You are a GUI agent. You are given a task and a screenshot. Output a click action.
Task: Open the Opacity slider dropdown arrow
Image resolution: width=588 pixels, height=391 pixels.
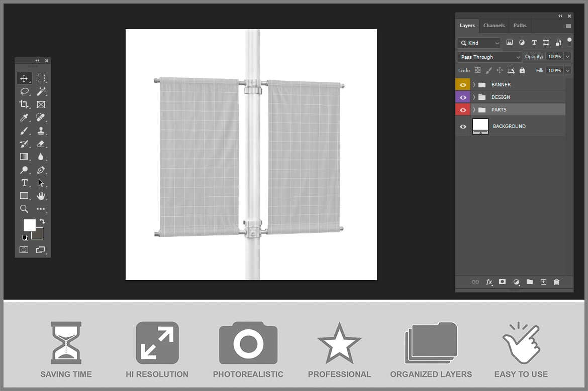point(567,57)
